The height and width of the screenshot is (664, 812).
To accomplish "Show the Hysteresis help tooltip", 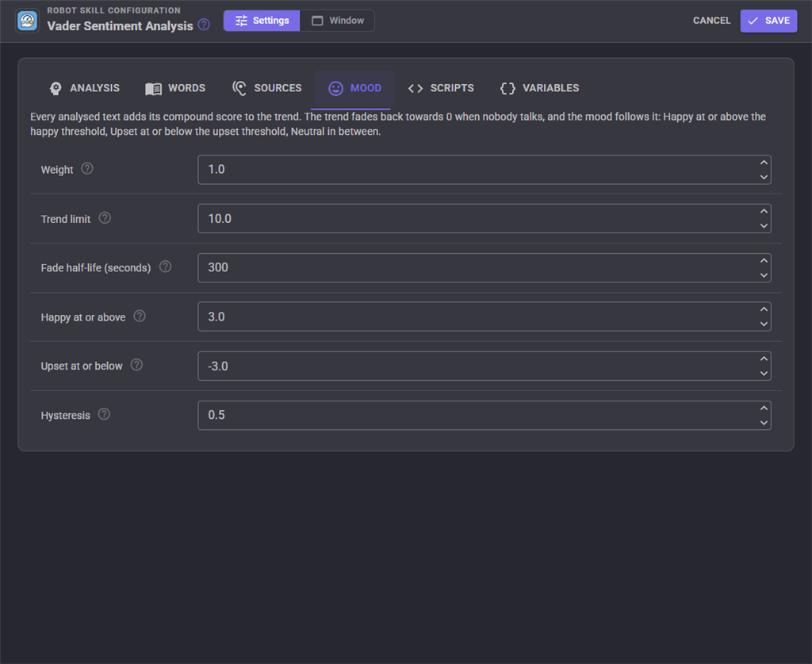I will click(x=104, y=414).
